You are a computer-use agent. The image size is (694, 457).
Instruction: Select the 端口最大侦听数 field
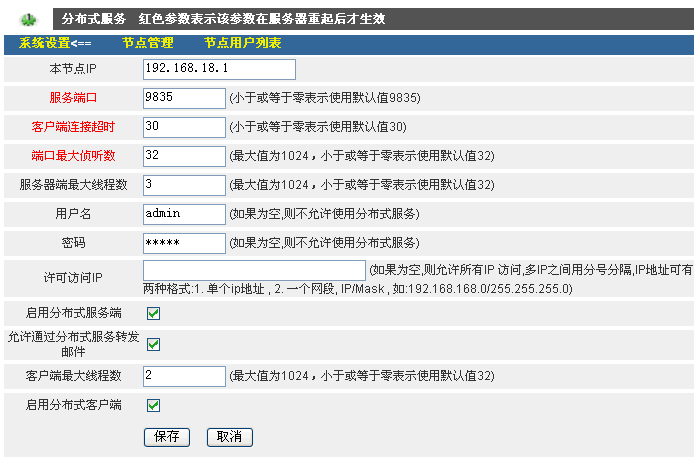coord(184,156)
